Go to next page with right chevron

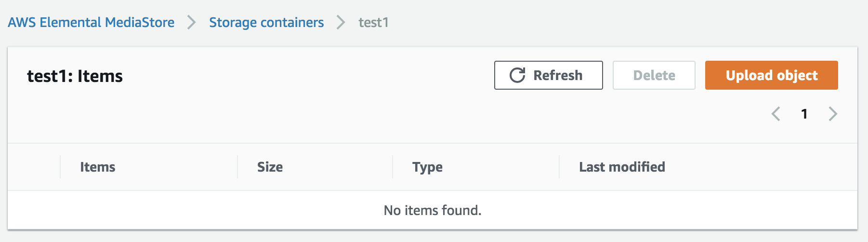click(833, 114)
